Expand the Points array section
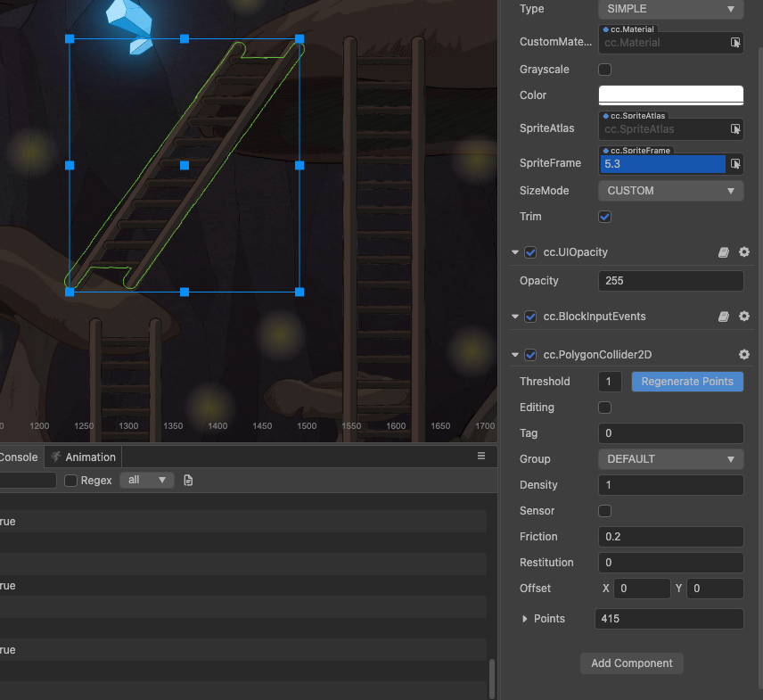763x700 pixels. (x=525, y=619)
